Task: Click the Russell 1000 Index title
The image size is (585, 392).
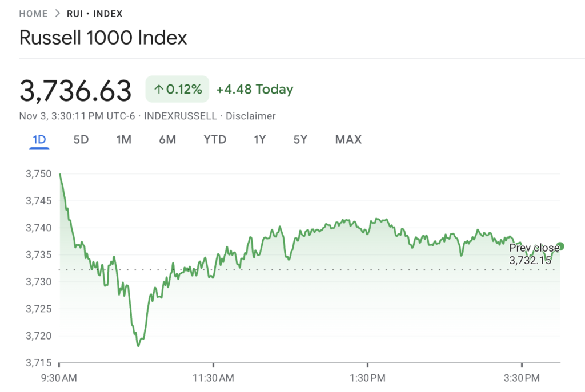Action: coord(103,38)
